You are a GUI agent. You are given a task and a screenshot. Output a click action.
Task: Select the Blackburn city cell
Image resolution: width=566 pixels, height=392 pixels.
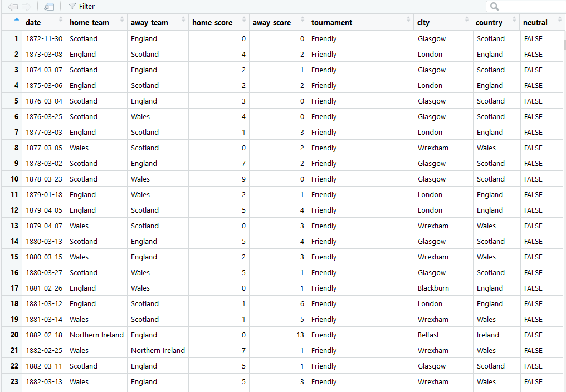click(x=432, y=288)
